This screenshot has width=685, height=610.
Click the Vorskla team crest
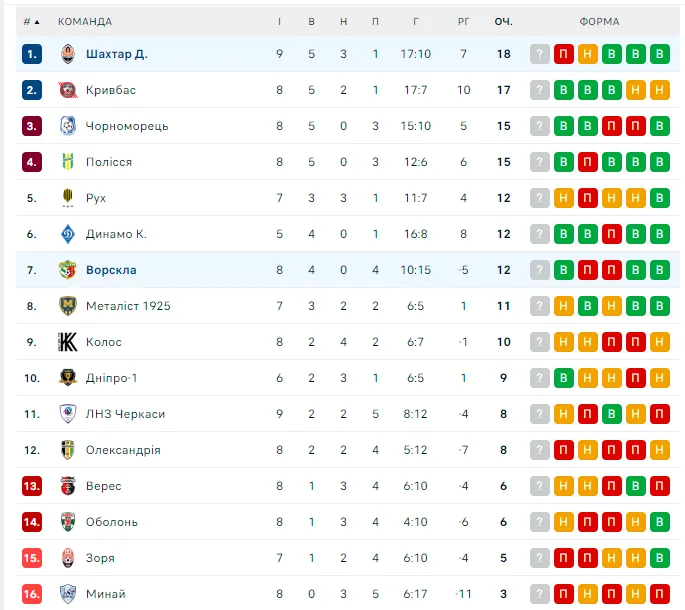(x=68, y=270)
